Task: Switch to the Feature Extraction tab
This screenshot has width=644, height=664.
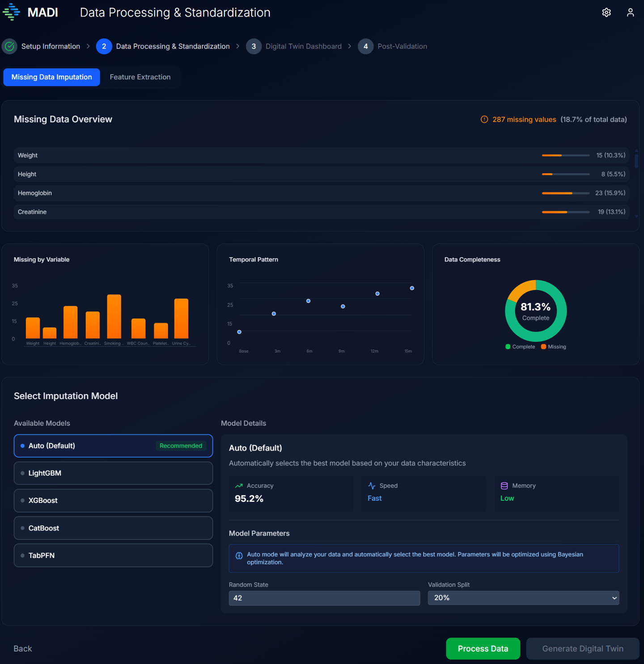Action: [x=140, y=77]
